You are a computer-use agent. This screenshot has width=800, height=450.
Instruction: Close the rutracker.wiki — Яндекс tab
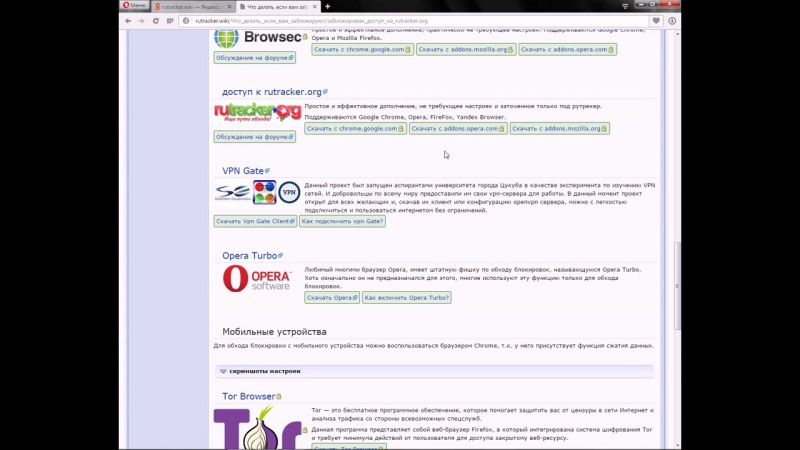229,7
